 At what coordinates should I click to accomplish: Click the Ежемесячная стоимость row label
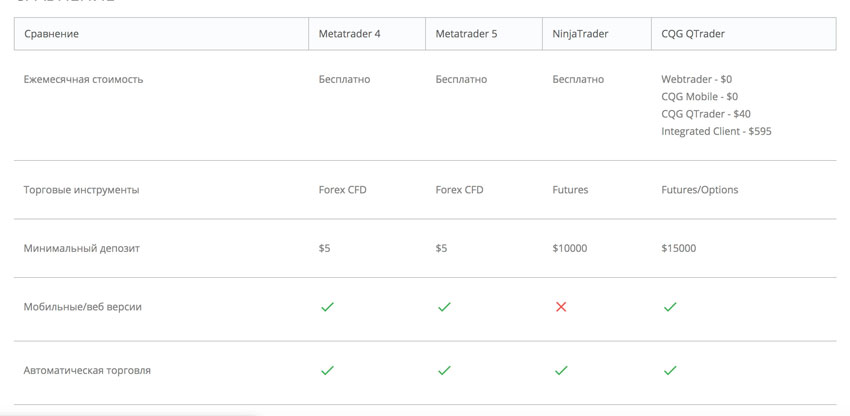coord(83,80)
